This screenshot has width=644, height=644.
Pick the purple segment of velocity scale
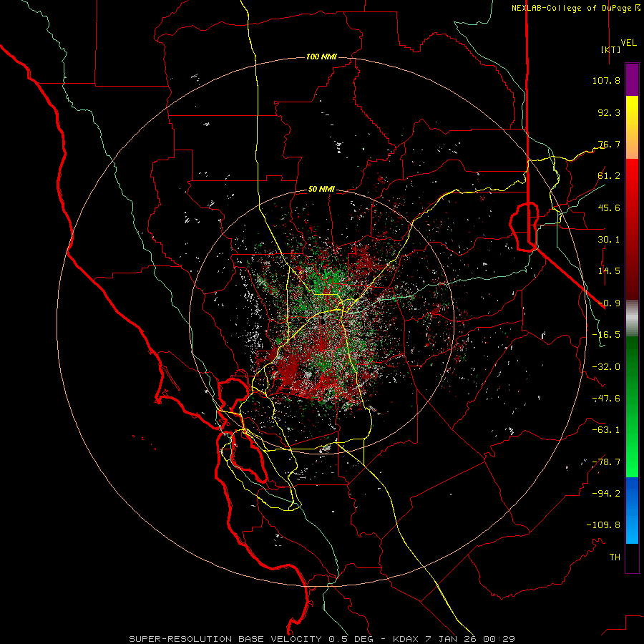(632, 79)
